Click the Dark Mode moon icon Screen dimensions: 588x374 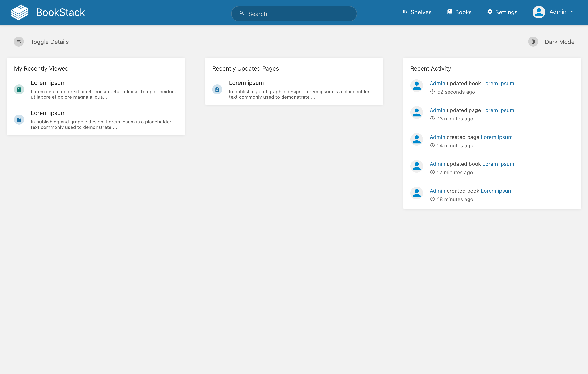pos(533,42)
